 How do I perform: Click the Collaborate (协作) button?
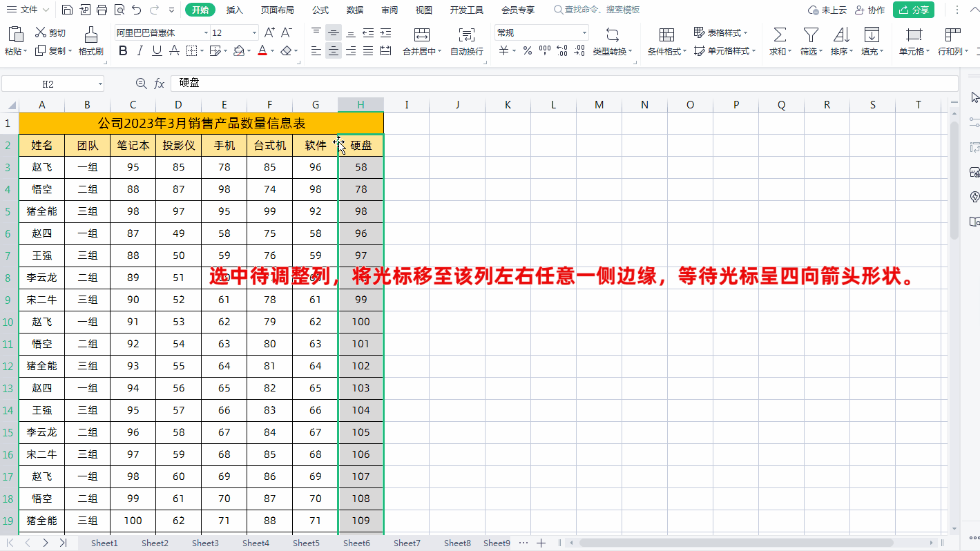coord(869,10)
